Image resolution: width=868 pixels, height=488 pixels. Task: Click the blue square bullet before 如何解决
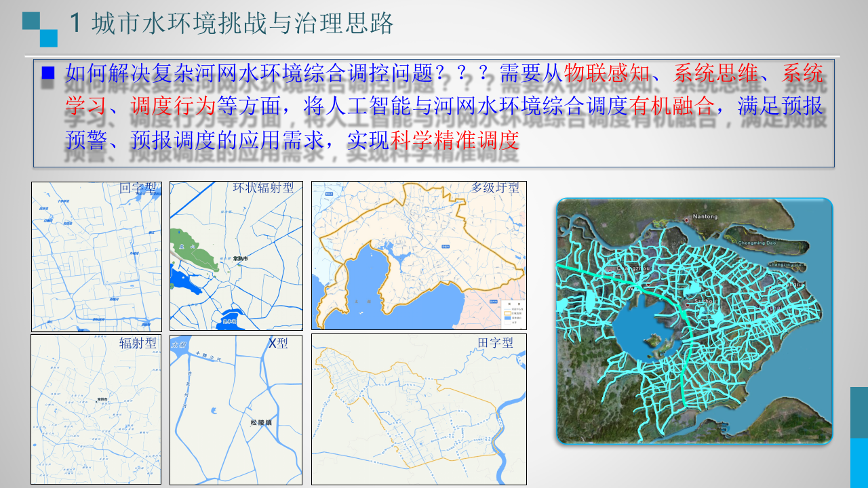(x=47, y=73)
